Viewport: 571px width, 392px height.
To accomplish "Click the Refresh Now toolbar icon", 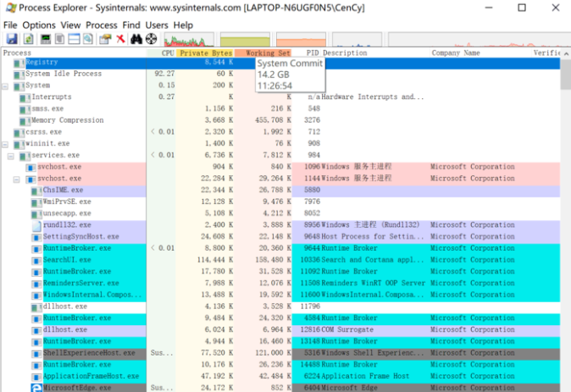I will (x=28, y=39).
